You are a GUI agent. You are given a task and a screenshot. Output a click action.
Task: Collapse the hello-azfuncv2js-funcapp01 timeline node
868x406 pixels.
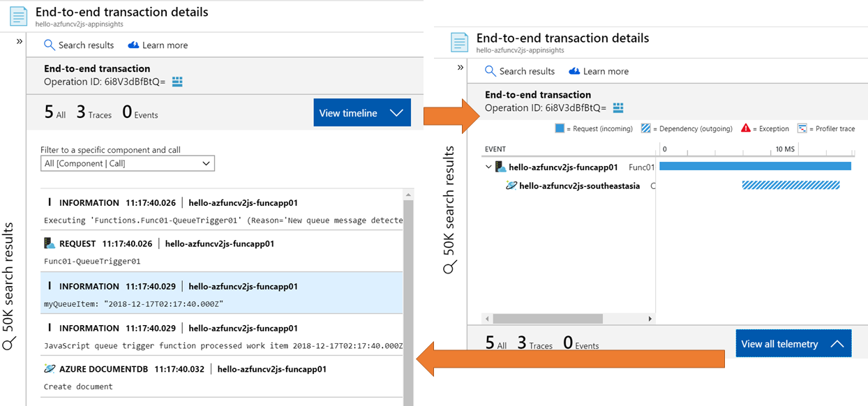tap(487, 166)
